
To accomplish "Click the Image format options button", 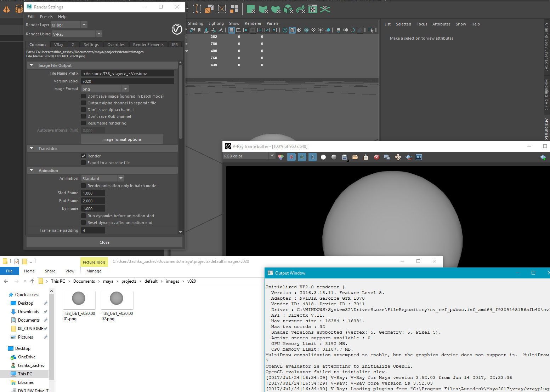I will pyautogui.click(x=122, y=139).
